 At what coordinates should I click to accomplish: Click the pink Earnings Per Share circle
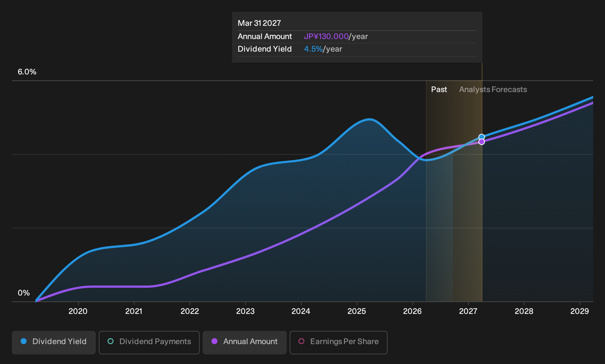tap(301, 342)
